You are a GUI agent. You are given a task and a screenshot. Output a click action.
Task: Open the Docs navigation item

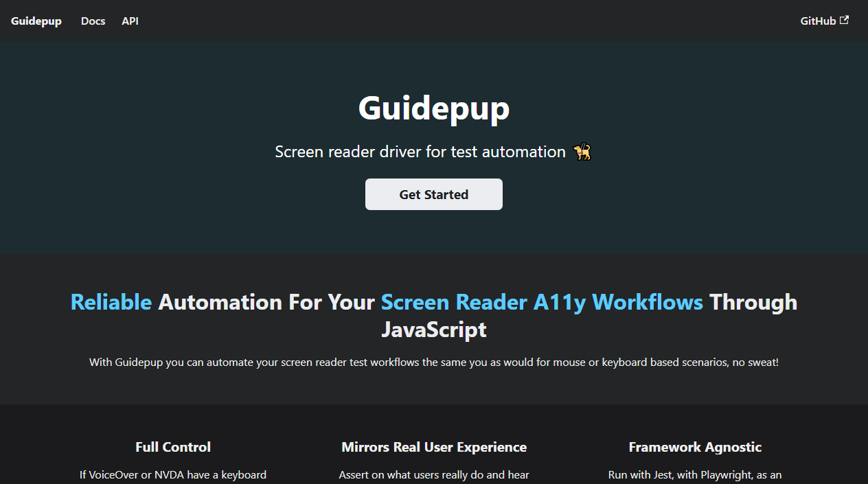pos(93,21)
